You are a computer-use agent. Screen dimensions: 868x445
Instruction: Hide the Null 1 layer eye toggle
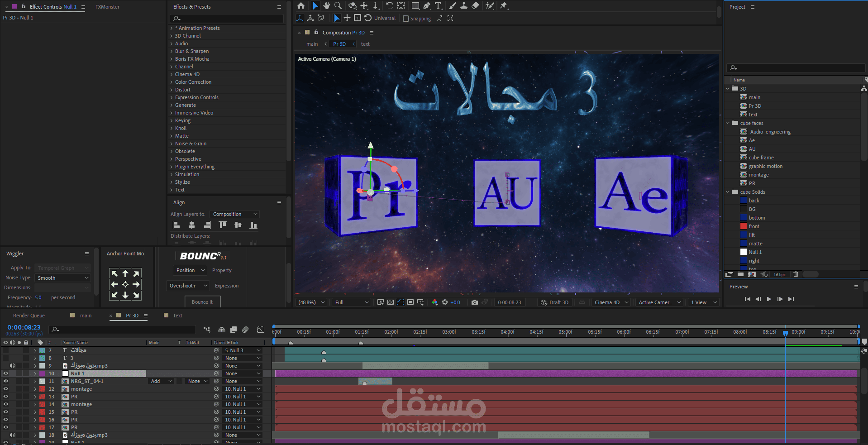tap(6, 373)
